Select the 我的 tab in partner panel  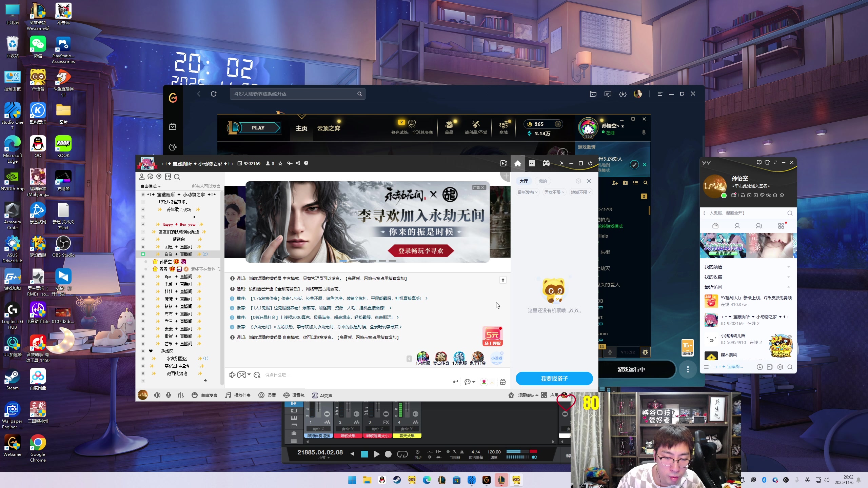[542, 181]
